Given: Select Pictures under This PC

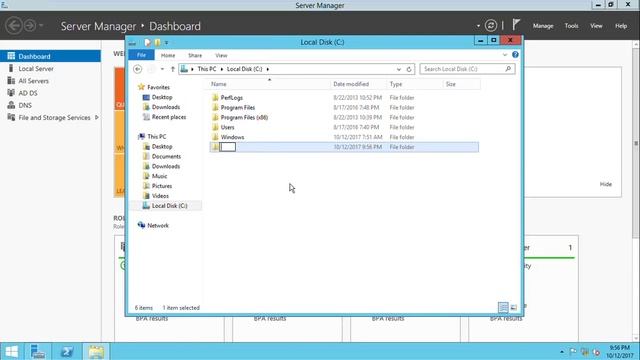Looking at the screenshot, I should 162,186.
